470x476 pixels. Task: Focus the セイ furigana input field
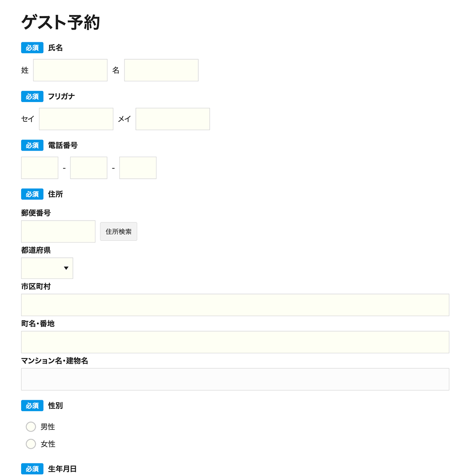point(76,119)
